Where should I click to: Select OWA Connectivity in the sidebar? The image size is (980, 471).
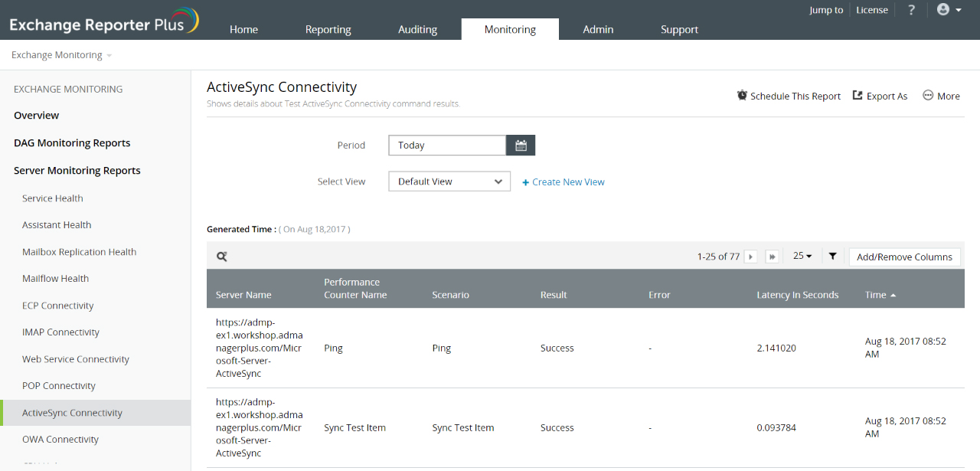(60, 440)
